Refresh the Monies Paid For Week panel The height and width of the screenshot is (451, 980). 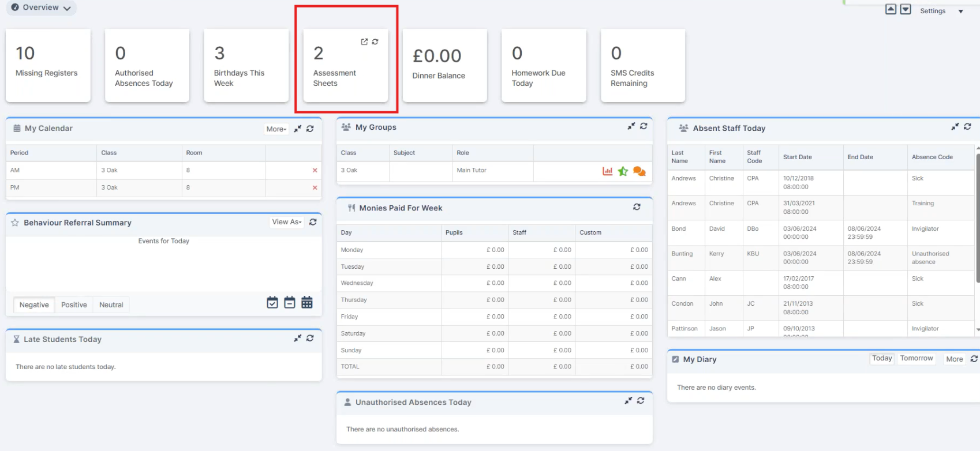[637, 207]
